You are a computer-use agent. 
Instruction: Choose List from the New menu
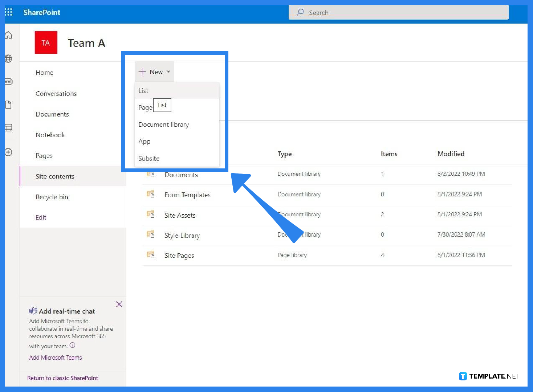pos(177,90)
